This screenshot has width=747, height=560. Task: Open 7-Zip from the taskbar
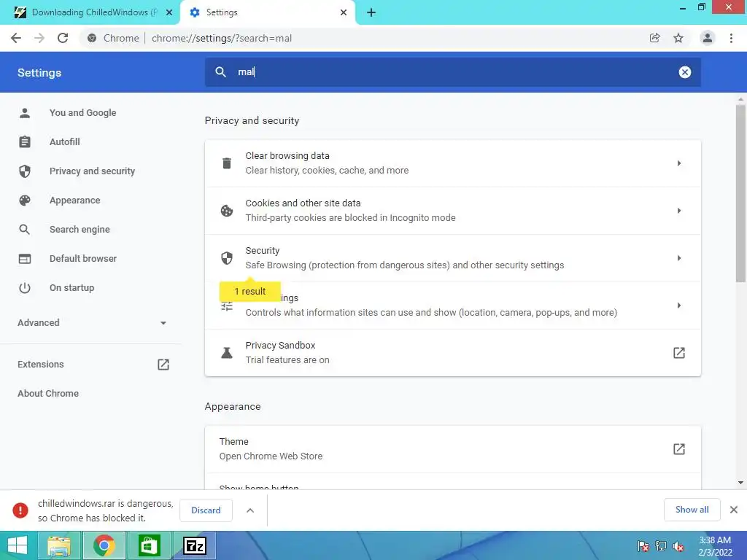point(194,545)
